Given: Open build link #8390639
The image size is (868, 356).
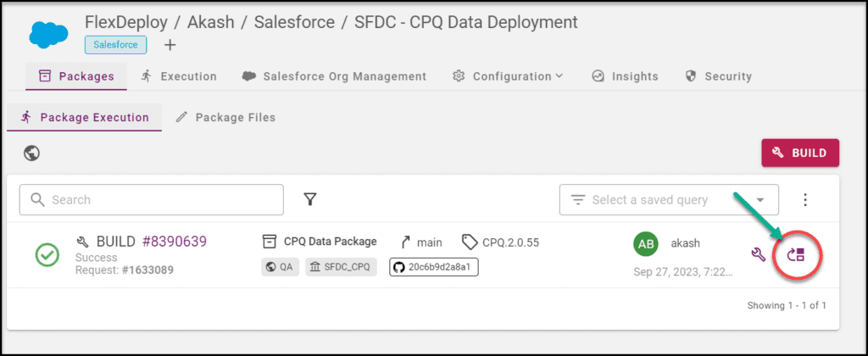Looking at the screenshot, I should pos(175,242).
